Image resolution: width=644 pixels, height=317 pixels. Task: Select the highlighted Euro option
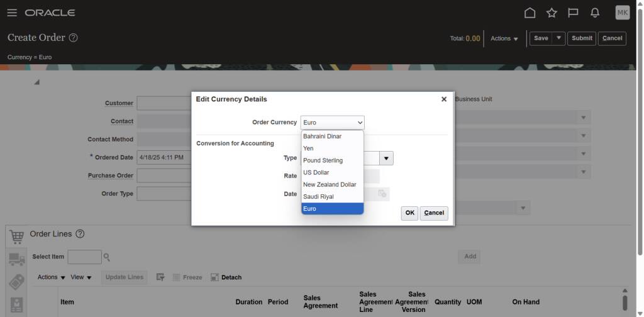332,209
